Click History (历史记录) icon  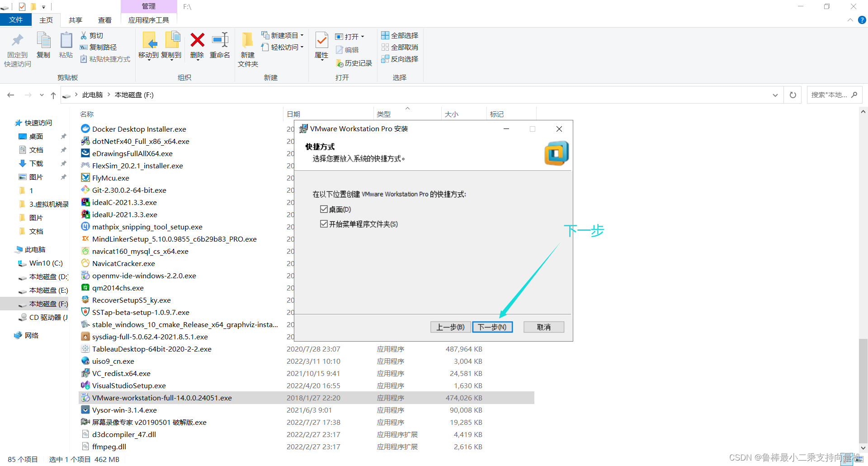pyautogui.click(x=340, y=63)
